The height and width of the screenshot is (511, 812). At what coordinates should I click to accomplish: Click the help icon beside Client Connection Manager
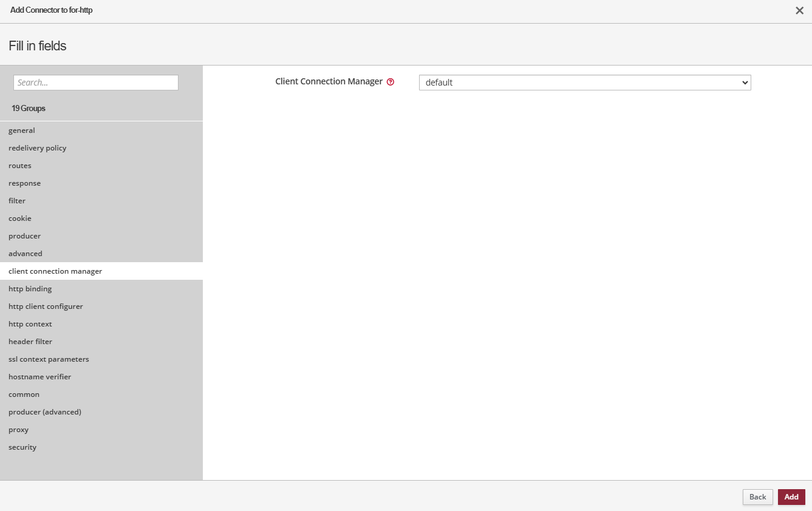[x=391, y=82]
